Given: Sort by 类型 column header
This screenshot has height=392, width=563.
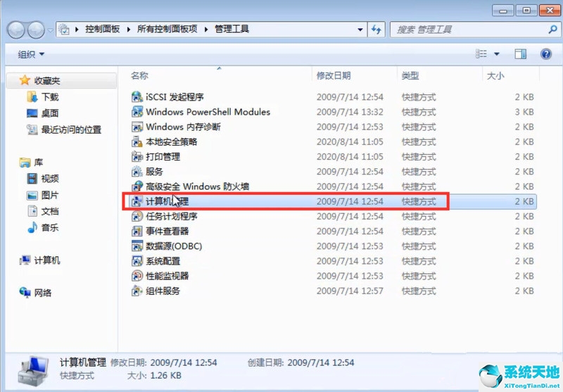Looking at the screenshot, I should (410, 76).
